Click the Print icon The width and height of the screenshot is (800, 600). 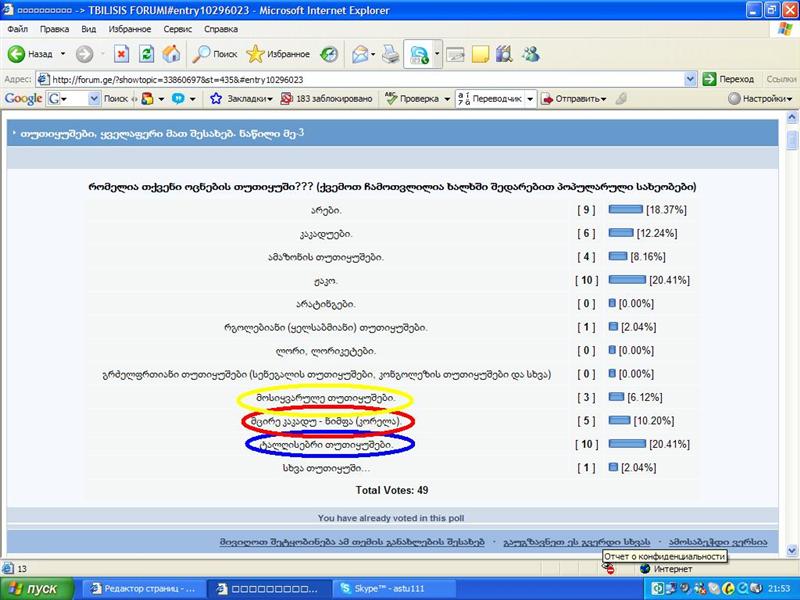click(x=388, y=55)
